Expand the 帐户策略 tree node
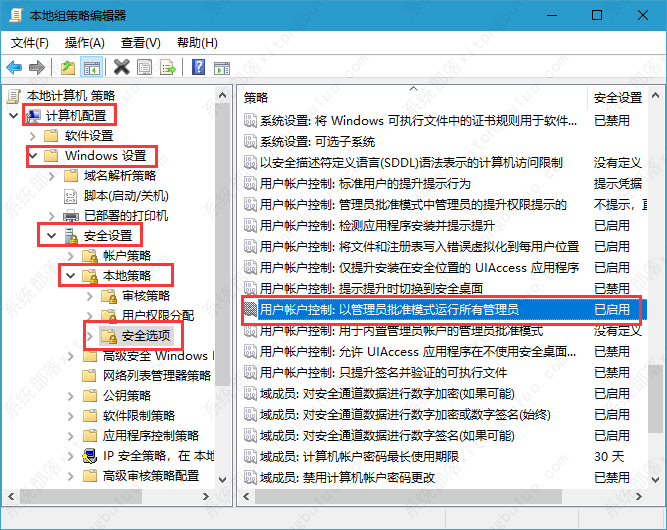667x530 pixels. [x=68, y=256]
